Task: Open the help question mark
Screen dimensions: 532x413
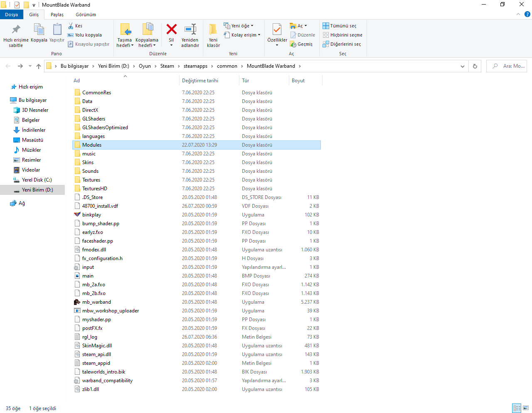Action: click(527, 14)
